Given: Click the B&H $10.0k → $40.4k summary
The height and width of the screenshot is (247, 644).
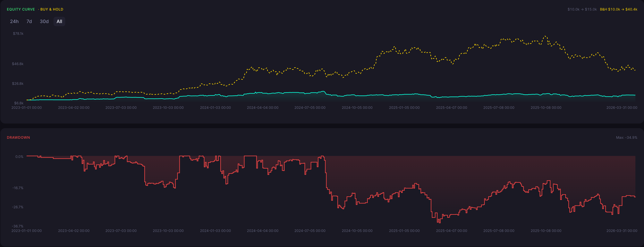Looking at the screenshot, I should 618,9.
